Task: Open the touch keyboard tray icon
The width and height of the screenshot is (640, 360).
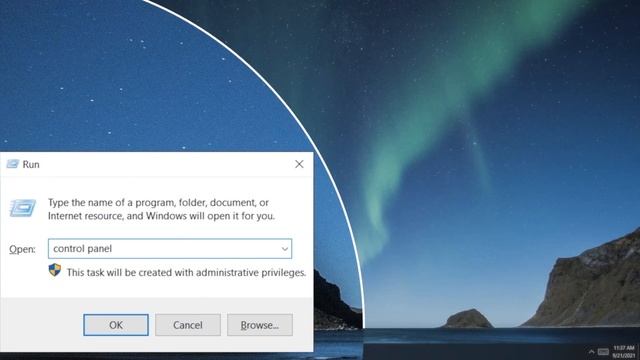Action: point(603,351)
